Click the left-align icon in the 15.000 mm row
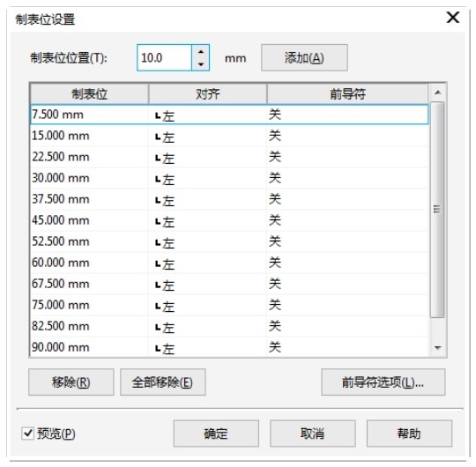 tap(158, 137)
